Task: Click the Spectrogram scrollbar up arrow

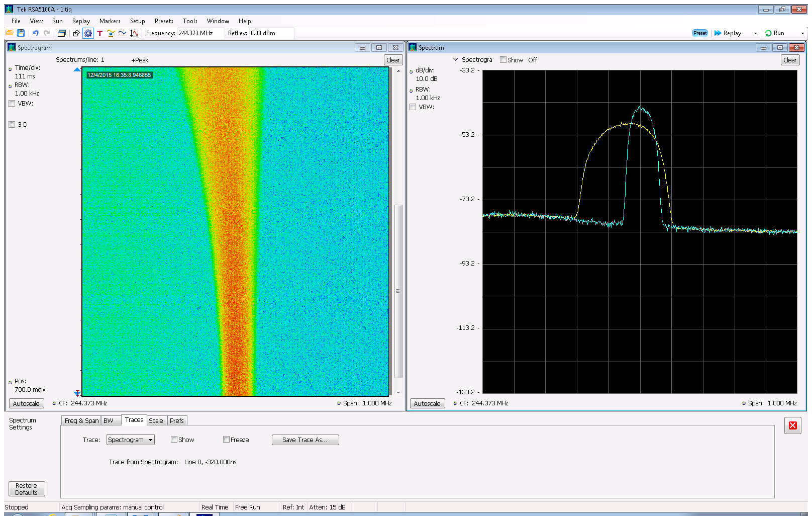Action: pos(398,70)
